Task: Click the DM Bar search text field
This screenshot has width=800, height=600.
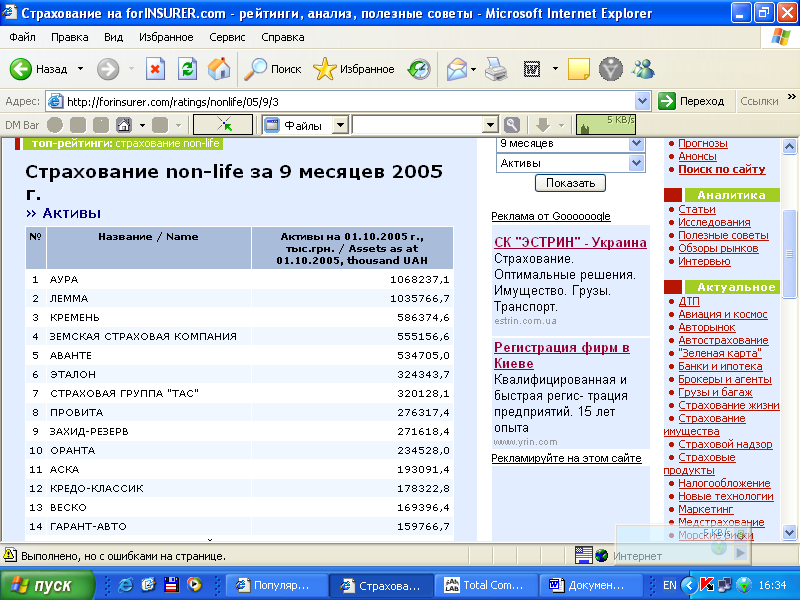Action: tap(417, 124)
